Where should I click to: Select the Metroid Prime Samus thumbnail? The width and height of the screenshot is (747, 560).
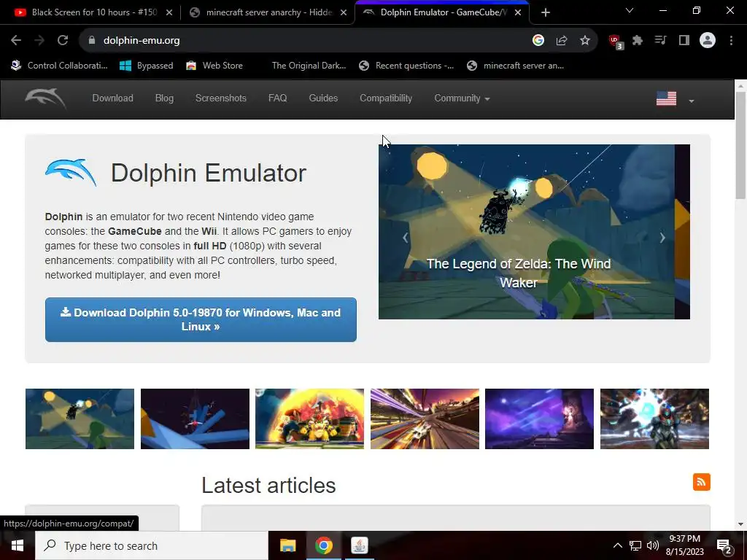(654, 419)
